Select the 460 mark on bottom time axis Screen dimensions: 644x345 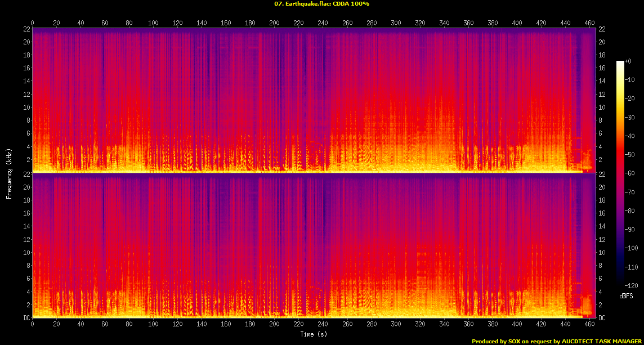tap(589, 324)
